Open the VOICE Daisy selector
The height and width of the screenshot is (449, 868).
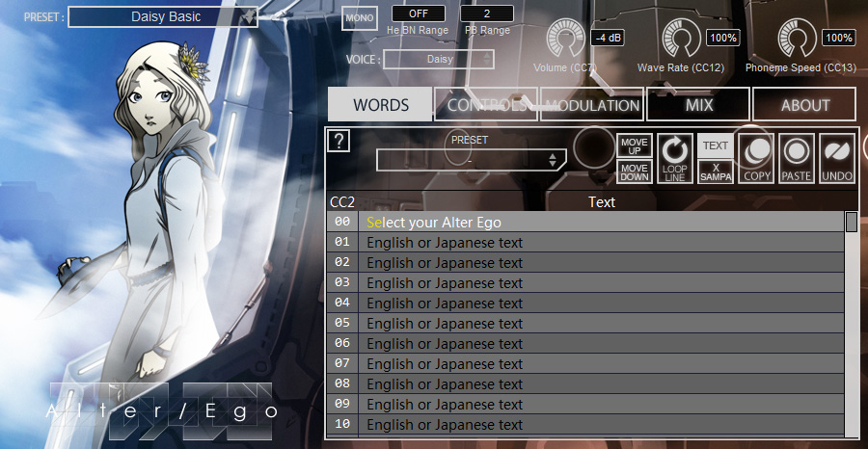point(438,59)
